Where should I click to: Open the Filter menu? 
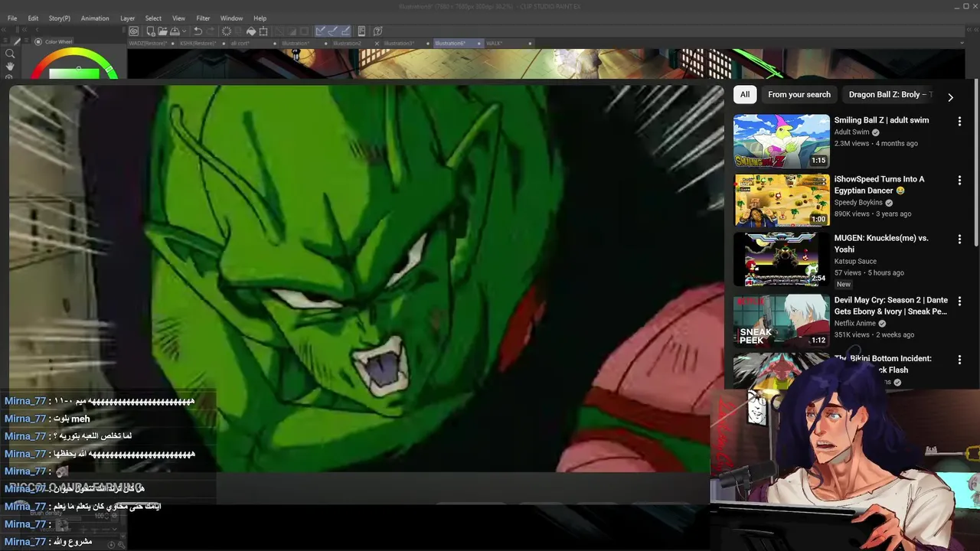point(203,18)
